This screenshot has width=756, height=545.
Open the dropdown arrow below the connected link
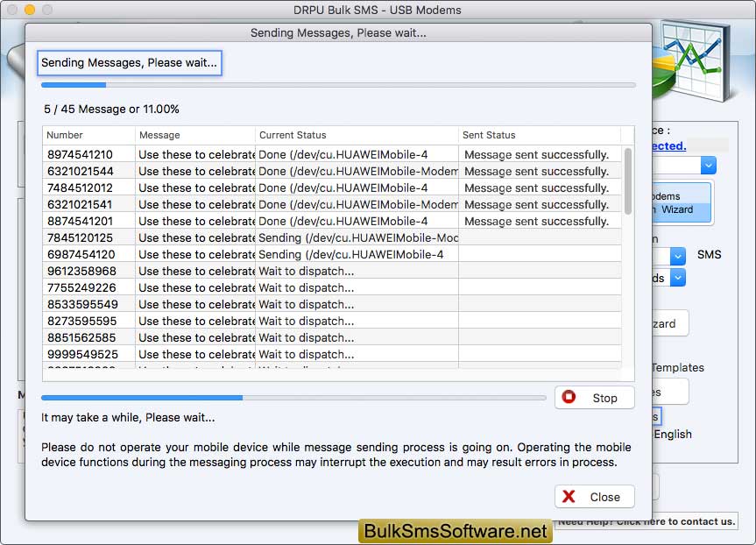pos(709,166)
